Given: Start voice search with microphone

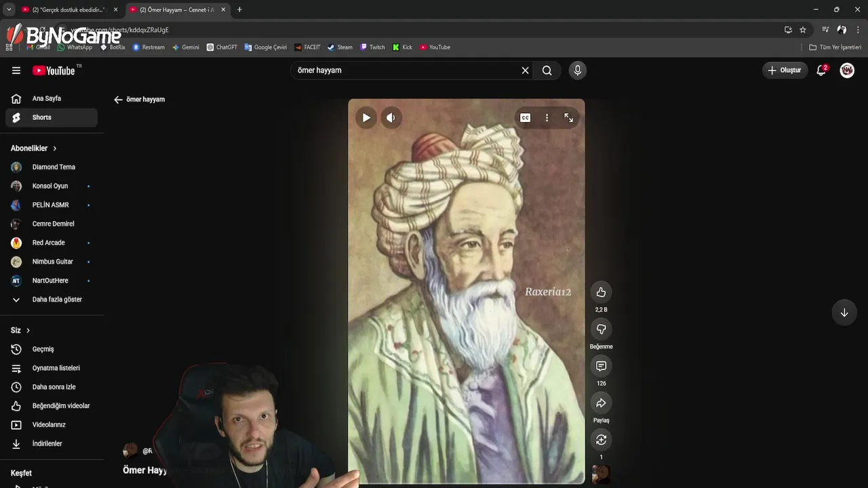Looking at the screenshot, I should coord(578,70).
